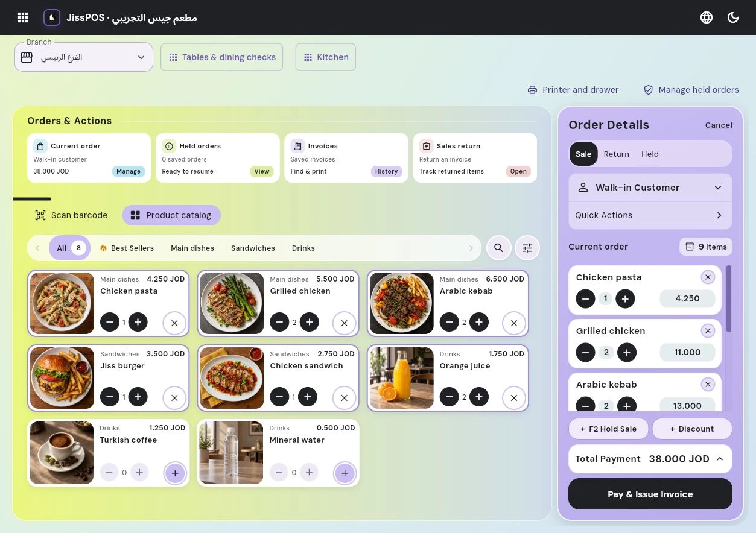Click F2 Hold Sale

click(x=609, y=429)
